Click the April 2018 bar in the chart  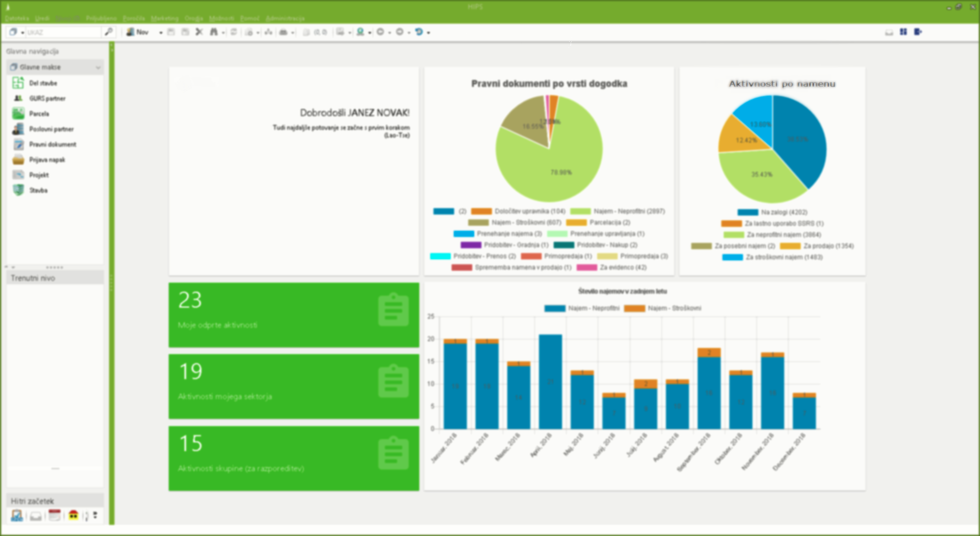[550, 381]
